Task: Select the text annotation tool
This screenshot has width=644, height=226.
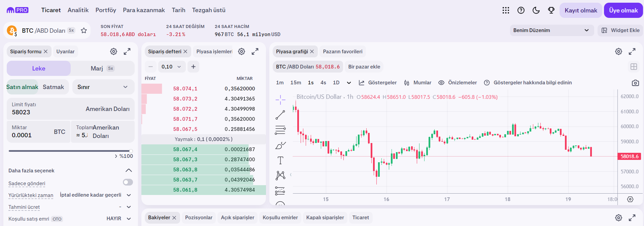Action: 280,161
